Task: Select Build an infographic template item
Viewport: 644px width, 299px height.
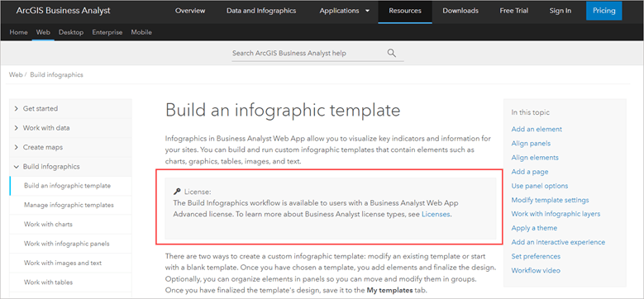Action: pos(70,186)
